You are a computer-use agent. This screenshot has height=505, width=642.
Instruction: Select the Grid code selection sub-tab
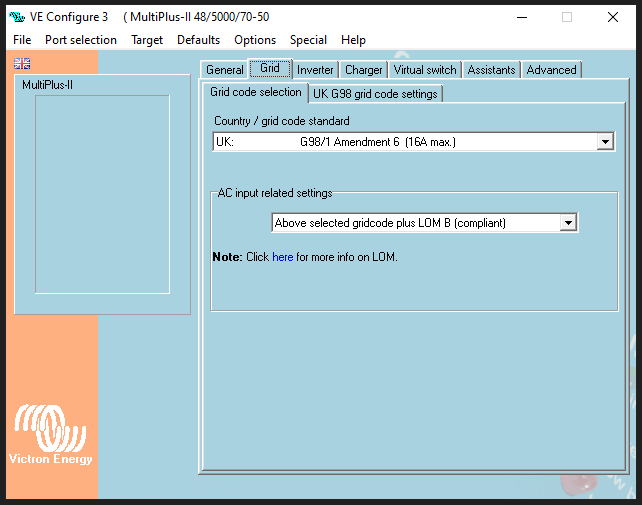click(x=256, y=92)
